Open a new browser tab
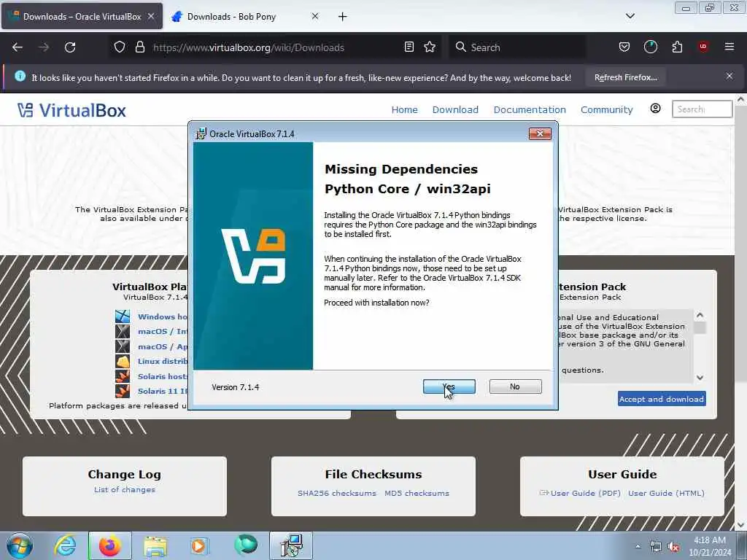This screenshot has height=560, width=747. (343, 17)
